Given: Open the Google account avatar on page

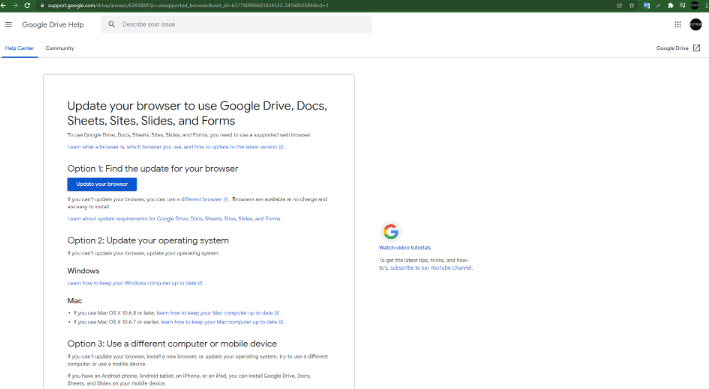Looking at the screenshot, I should (696, 24).
